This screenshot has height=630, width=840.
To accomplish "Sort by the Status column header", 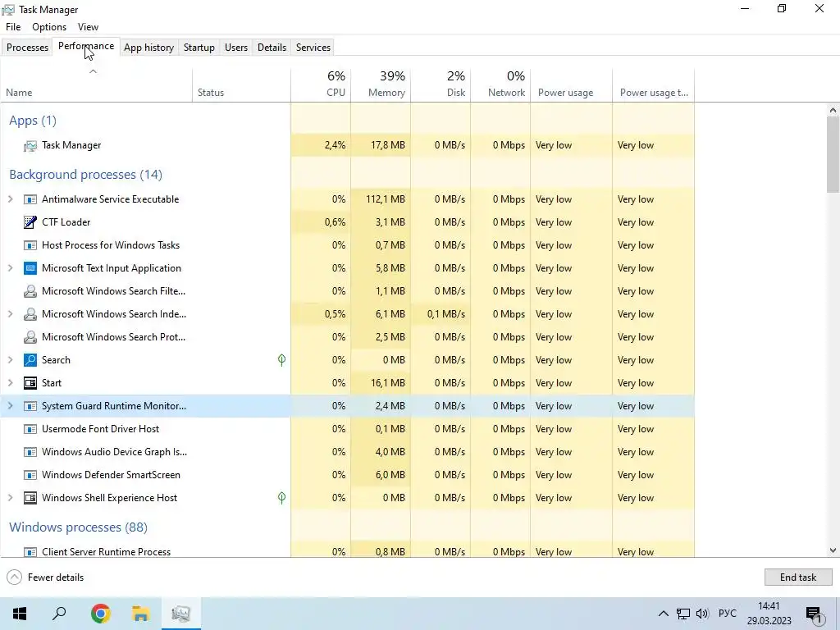I will click(242, 85).
